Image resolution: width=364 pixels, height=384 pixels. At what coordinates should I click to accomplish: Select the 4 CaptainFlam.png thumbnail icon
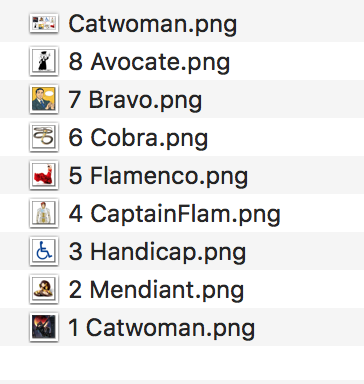pyautogui.click(x=44, y=213)
